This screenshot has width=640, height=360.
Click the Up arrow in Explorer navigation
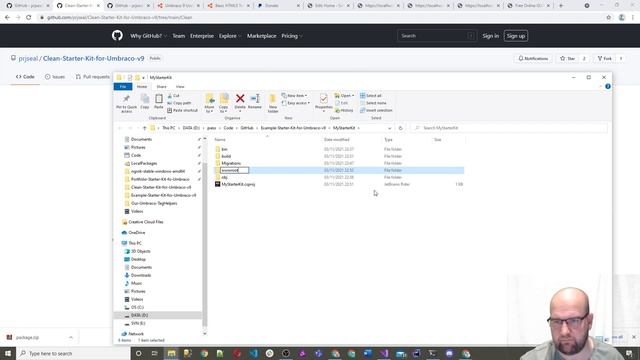click(144, 128)
